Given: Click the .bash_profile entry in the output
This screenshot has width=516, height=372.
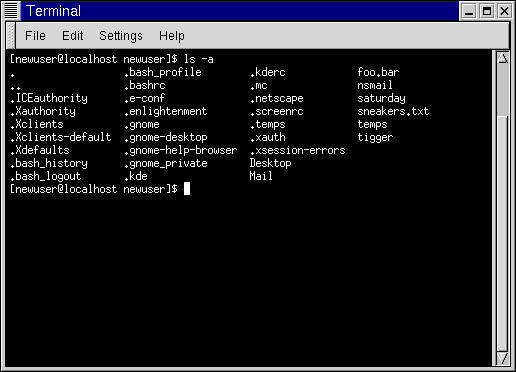Looking at the screenshot, I should [x=163, y=73].
